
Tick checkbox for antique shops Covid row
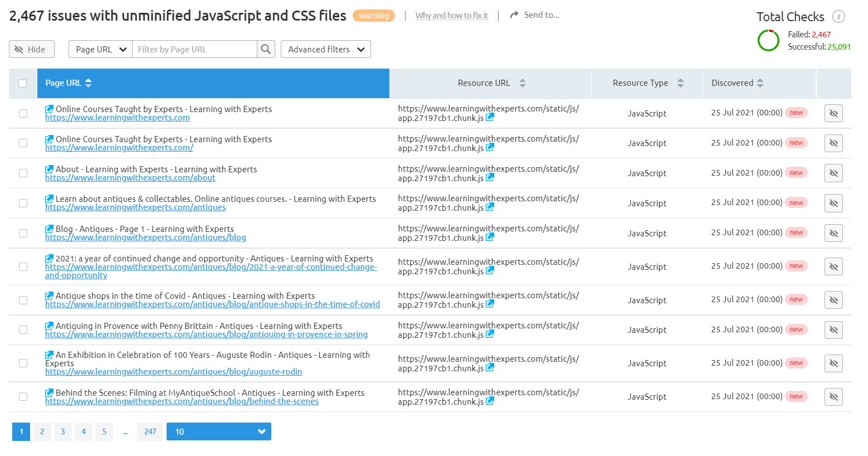pos(23,300)
